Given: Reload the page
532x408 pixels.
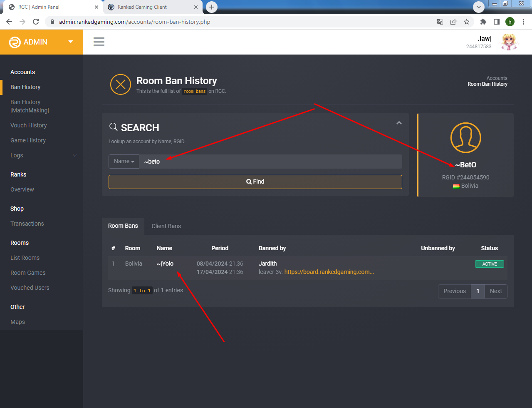Looking at the screenshot, I should 36,22.
